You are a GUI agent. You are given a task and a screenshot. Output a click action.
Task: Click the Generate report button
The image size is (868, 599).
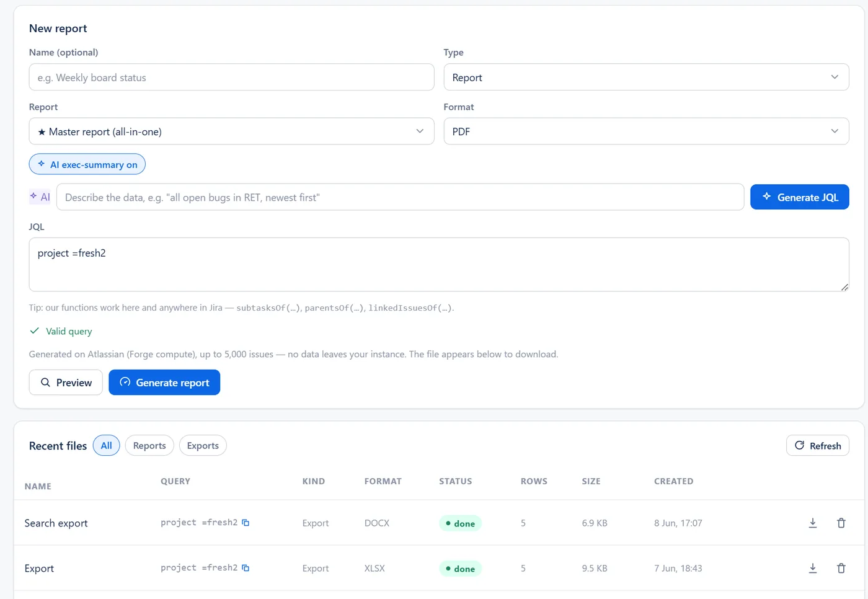[x=164, y=383]
